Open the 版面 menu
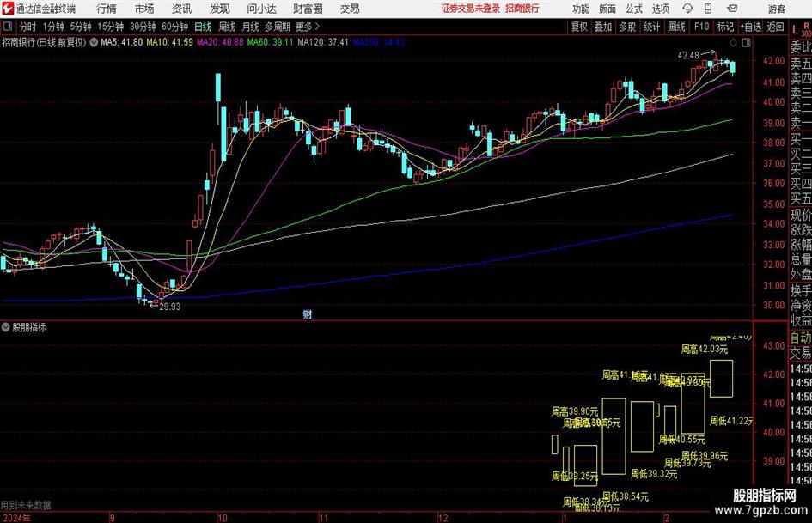Image resolution: width=812 pixels, height=523 pixels. click(x=607, y=9)
